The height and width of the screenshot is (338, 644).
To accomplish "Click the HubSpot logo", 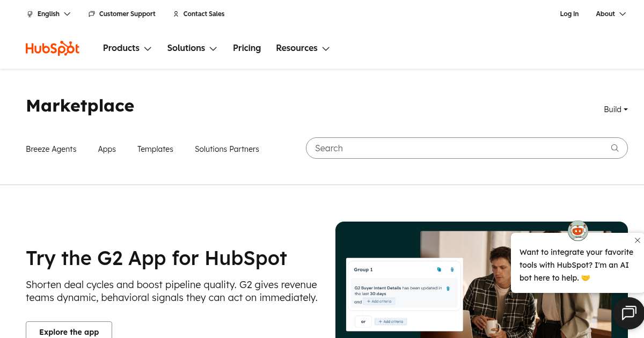I will point(53,48).
